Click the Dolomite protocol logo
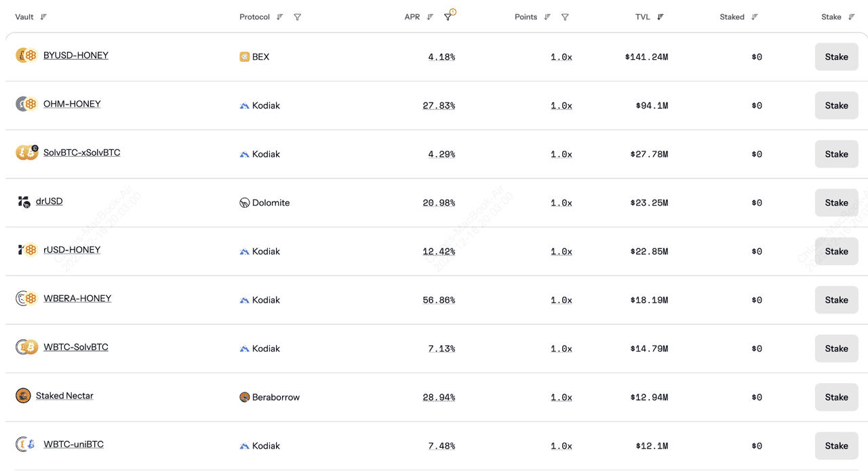868x471 pixels. coord(244,203)
